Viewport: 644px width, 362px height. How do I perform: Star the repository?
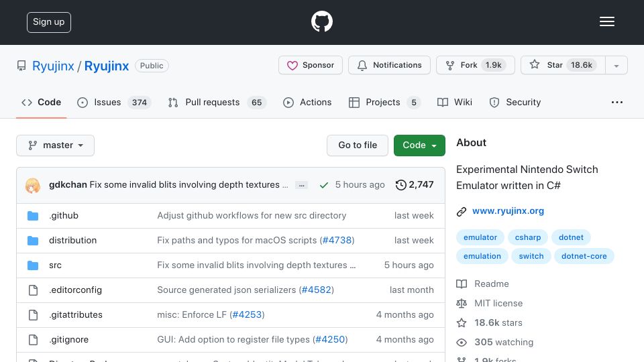[x=563, y=65]
